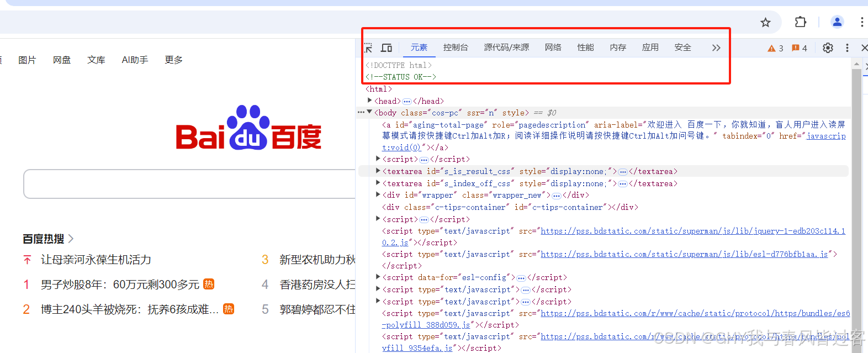Open hot search 男子炒股8年
The height and width of the screenshot is (353, 868).
120,284
